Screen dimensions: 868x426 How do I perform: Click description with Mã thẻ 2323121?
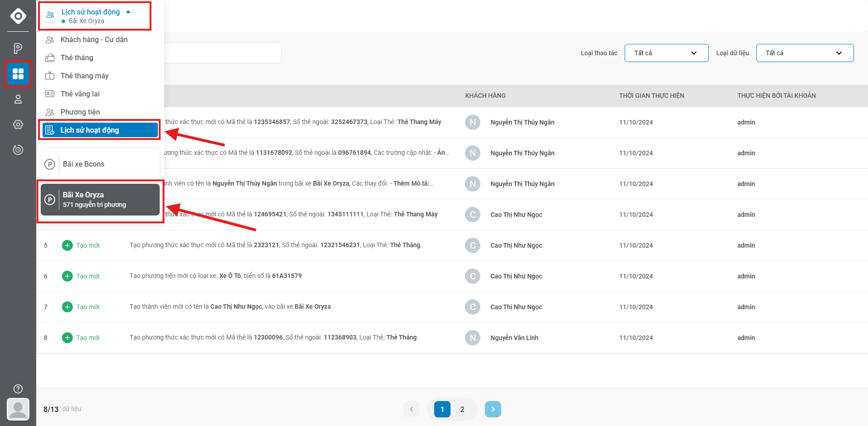pyautogui.click(x=275, y=245)
